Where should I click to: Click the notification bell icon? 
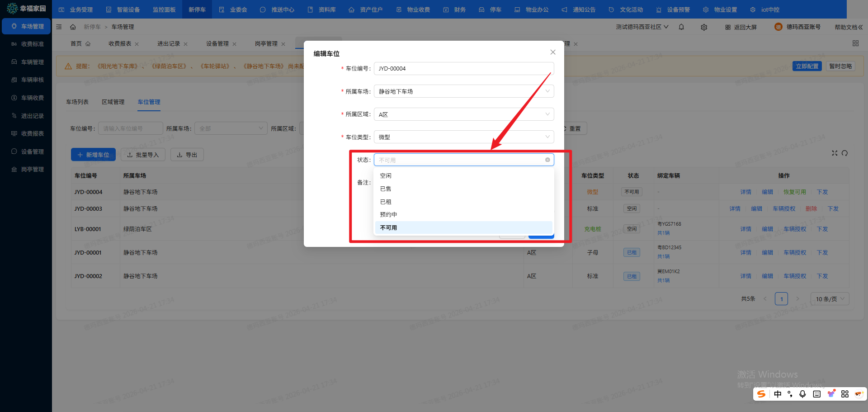click(681, 27)
